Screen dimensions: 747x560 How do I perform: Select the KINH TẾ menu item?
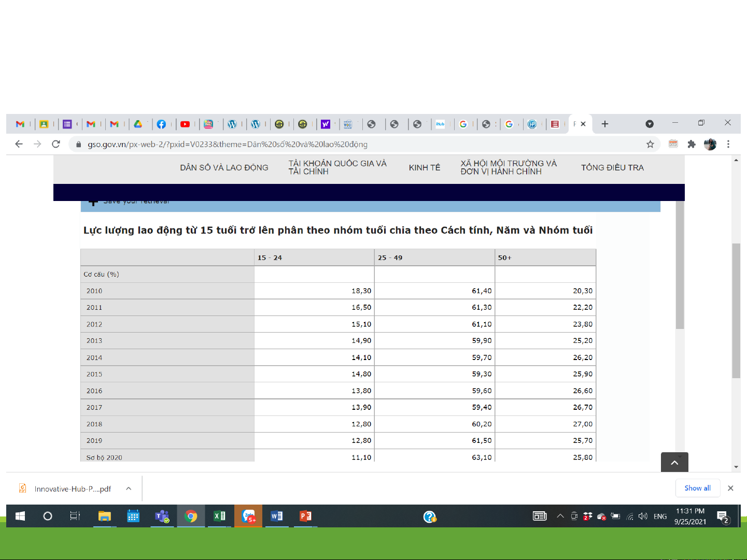point(424,168)
